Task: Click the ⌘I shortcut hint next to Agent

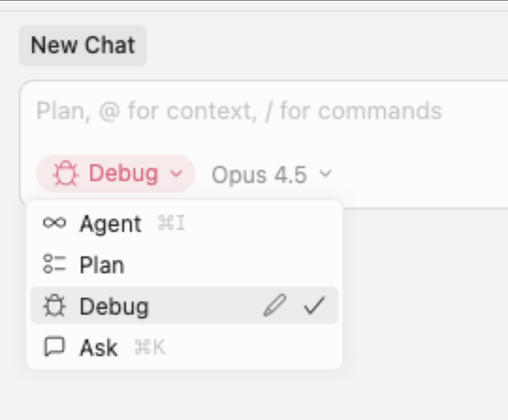Action: pyautogui.click(x=171, y=224)
